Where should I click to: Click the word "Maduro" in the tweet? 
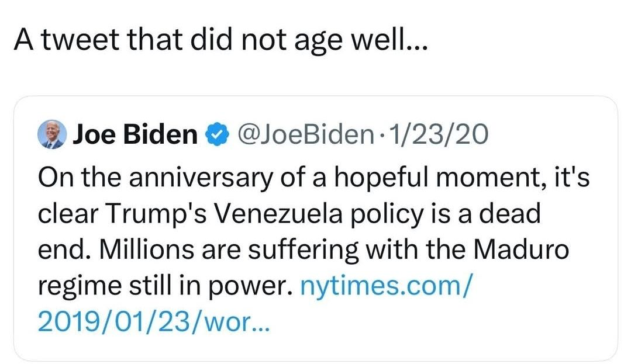tap(520, 250)
